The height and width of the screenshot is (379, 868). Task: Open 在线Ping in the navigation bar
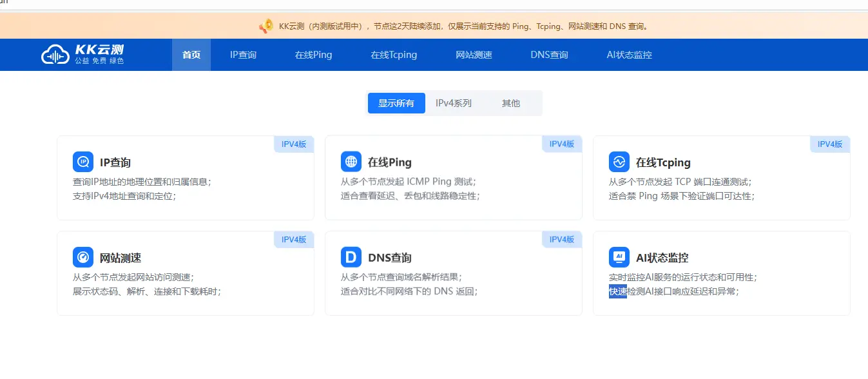tap(313, 55)
